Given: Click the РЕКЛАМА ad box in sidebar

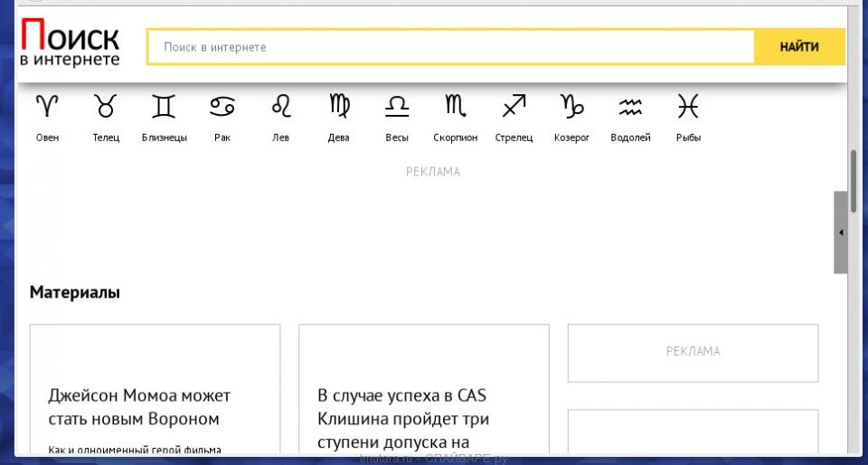Looking at the screenshot, I should coord(693,352).
